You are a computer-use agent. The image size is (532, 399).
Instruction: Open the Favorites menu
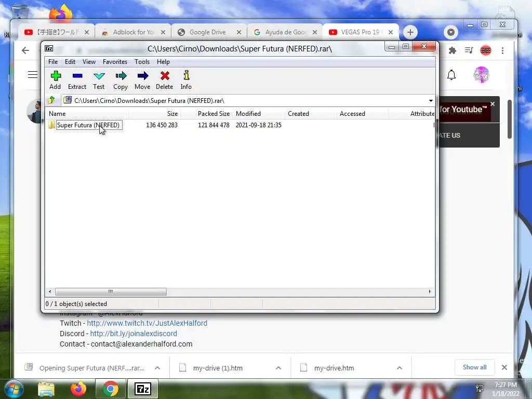(x=115, y=62)
